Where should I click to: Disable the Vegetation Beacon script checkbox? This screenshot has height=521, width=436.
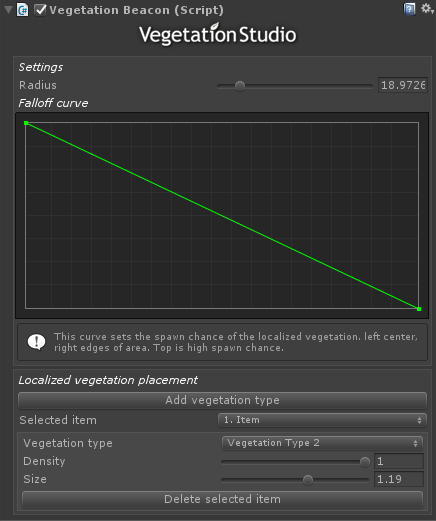[40, 10]
